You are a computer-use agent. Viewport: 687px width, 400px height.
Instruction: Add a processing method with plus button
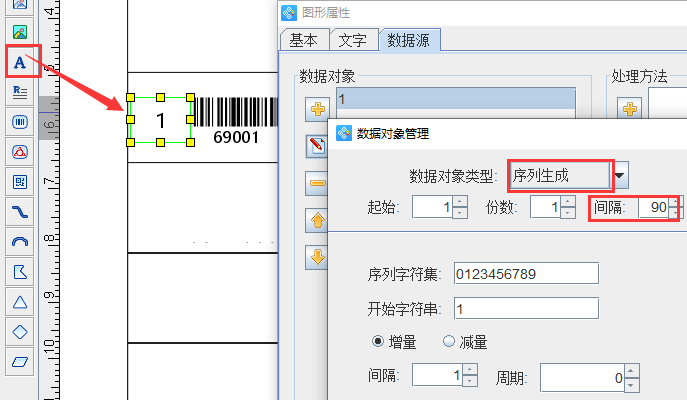point(630,109)
